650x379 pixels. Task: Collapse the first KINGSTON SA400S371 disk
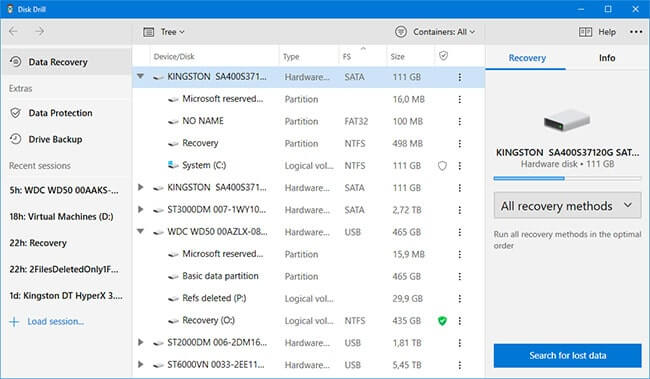click(141, 76)
